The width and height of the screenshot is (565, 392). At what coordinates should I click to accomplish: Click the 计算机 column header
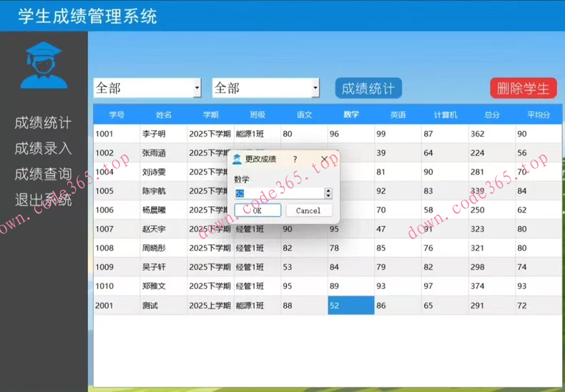coord(445,115)
